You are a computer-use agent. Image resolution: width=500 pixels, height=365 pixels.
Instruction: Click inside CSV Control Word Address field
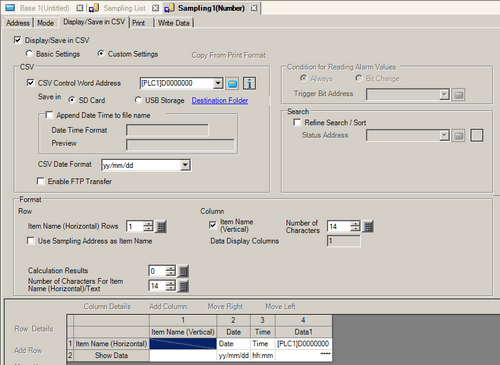point(177,83)
